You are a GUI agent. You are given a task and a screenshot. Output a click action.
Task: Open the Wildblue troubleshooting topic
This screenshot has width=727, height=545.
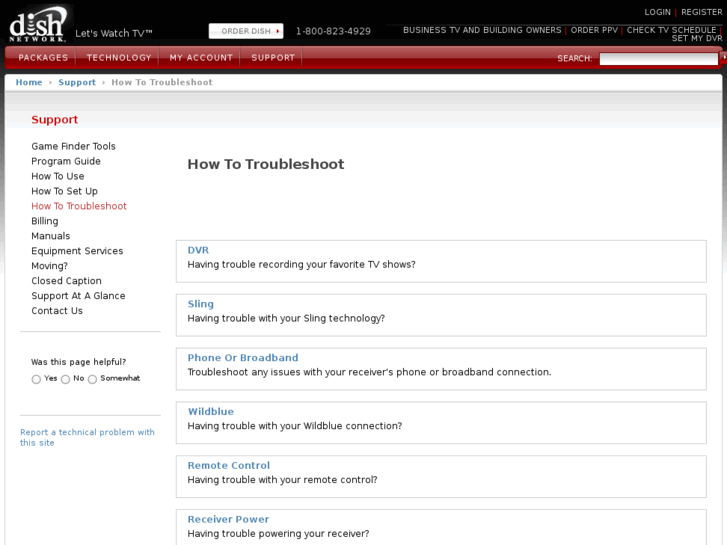210,412
